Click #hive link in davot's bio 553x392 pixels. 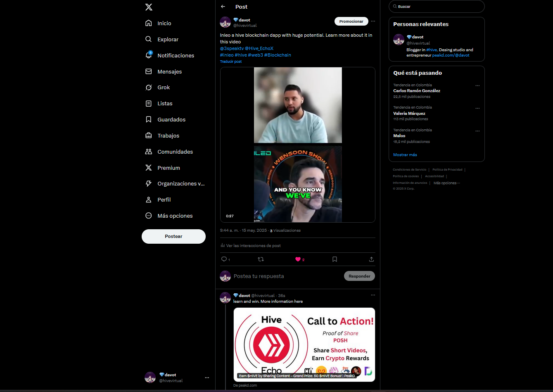432,50
